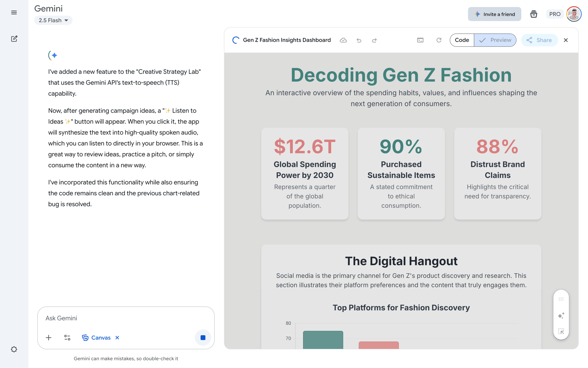This screenshot has width=588, height=368.
Task: Switch to the Preview tab
Action: click(x=495, y=40)
